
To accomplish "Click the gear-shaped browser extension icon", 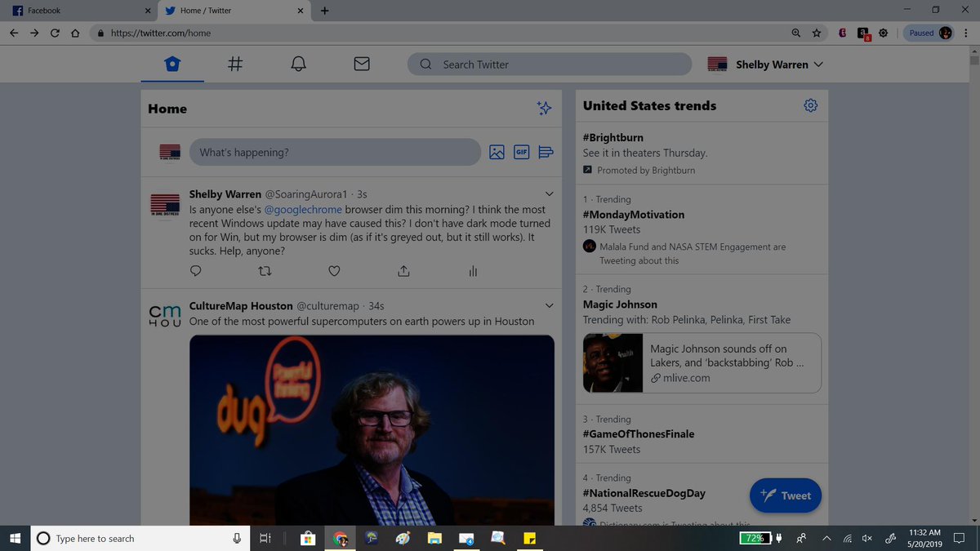I will coord(883,33).
